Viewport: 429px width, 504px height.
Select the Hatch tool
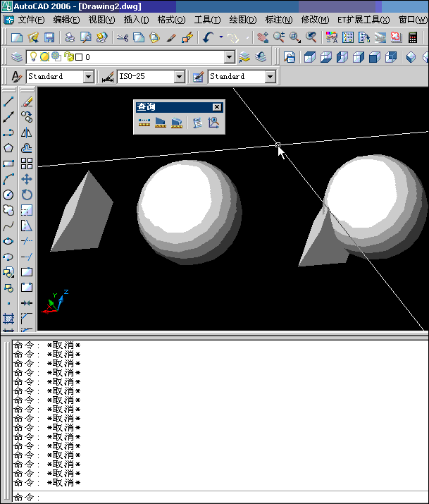pyautogui.click(x=8, y=319)
